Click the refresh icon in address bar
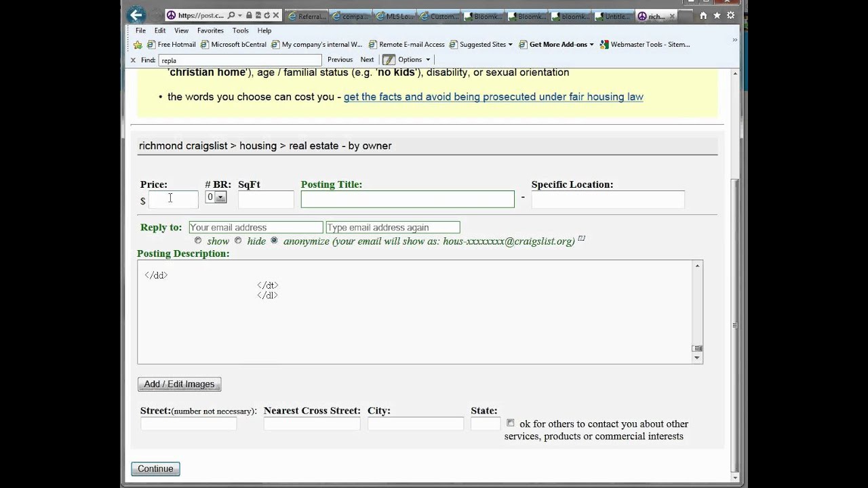The image size is (868, 488). click(x=267, y=16)
